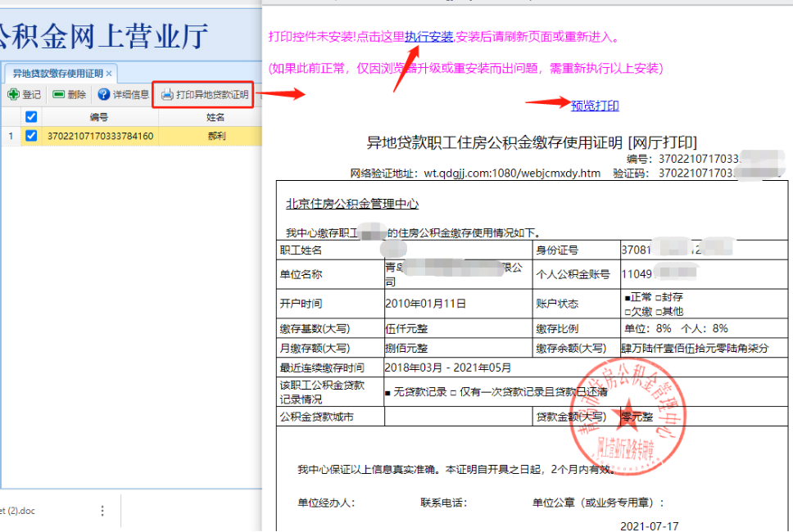Click the name cell 郝利 in row 1
Viewport: 793px width, 532px height.
(215, 136)
